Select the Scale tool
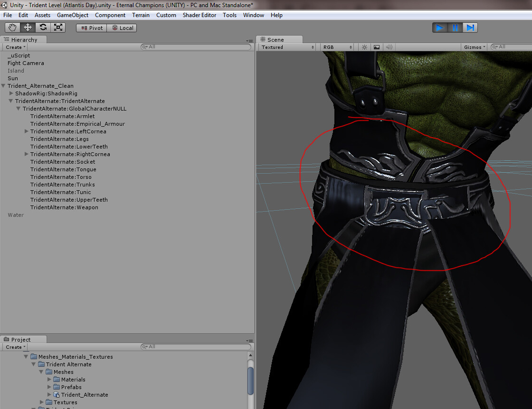 point(58,27)
